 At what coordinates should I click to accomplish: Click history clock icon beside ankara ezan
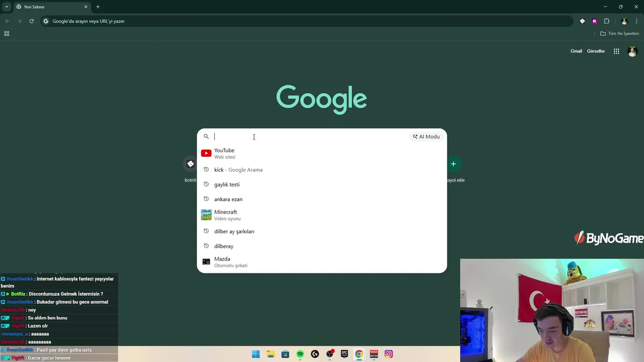[x=206, y=199]
